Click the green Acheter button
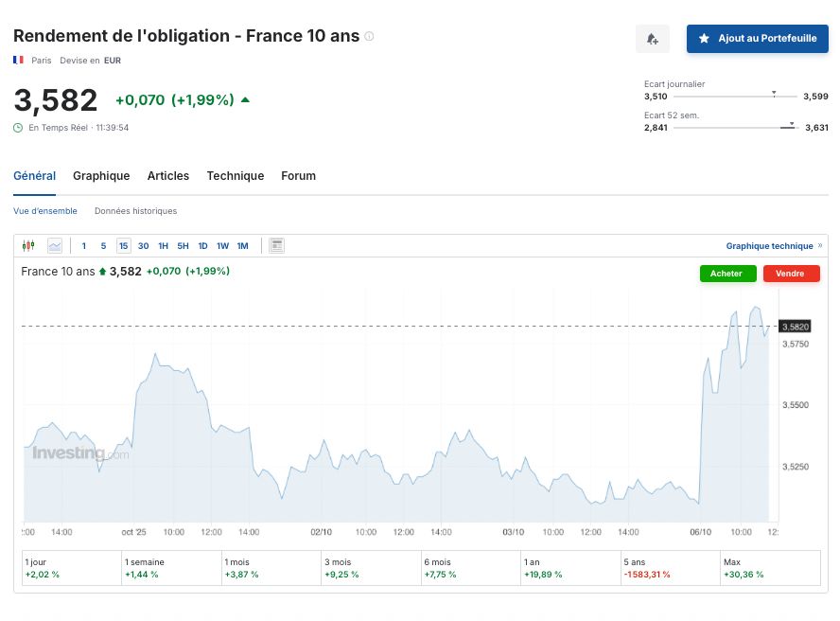The height and width of the screenshot is (621, 840). (x=727, y=274)
